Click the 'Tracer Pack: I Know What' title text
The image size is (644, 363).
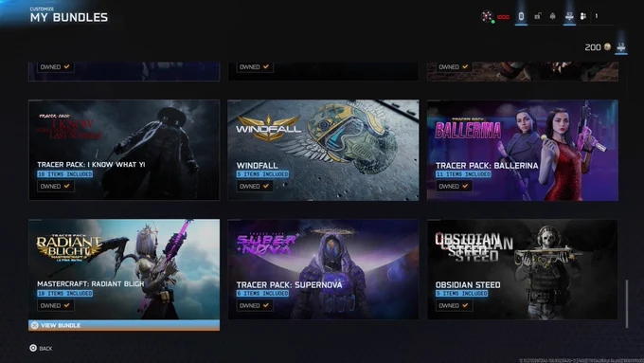(x=91, y=165)
